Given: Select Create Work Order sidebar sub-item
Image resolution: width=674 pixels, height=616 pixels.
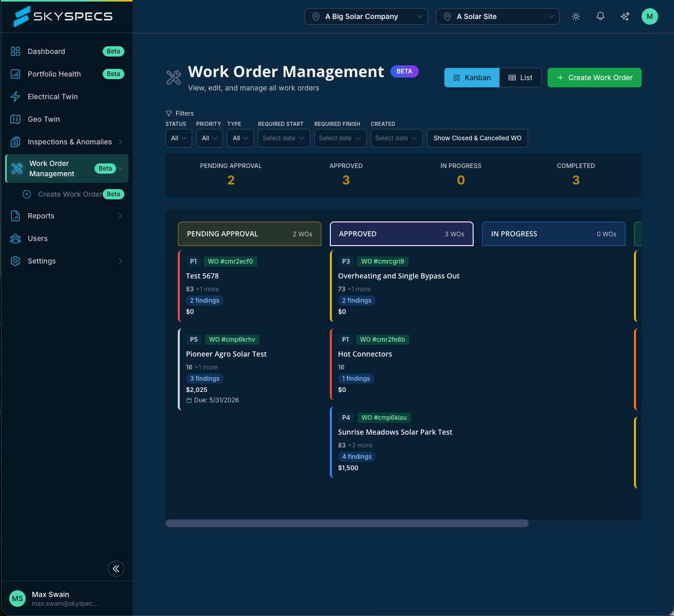Looking at the screenshot, I should pyautogui.click(x=73, y=194).
